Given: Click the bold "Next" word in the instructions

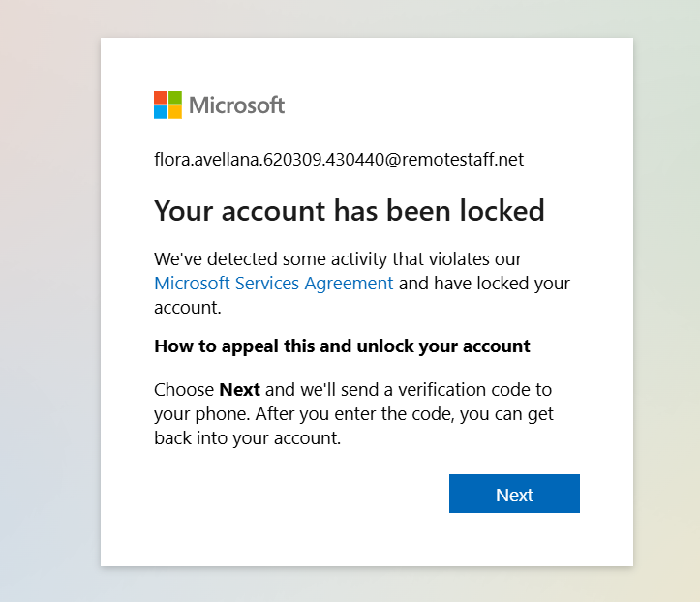Looking at the screenshot, I should coord(239,390).
